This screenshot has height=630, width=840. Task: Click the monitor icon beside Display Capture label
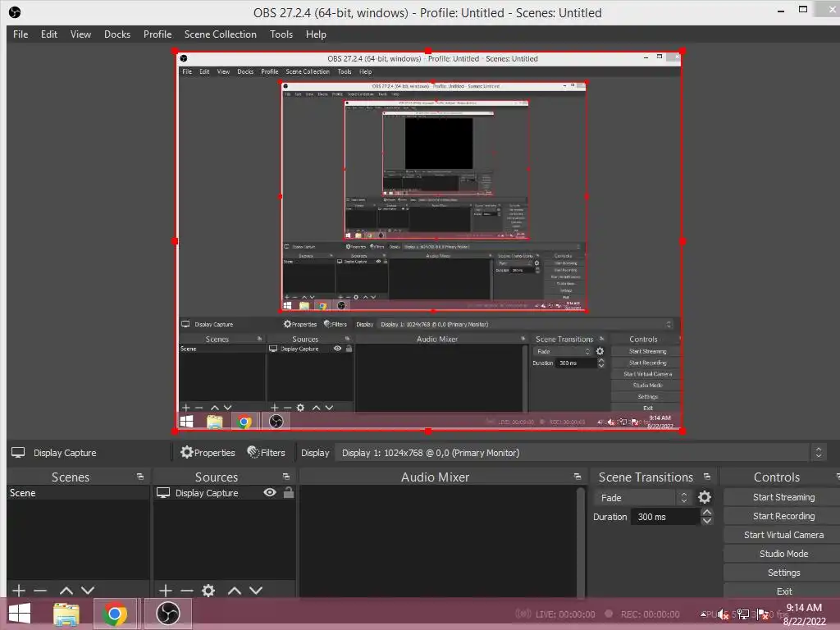[18, 453]
